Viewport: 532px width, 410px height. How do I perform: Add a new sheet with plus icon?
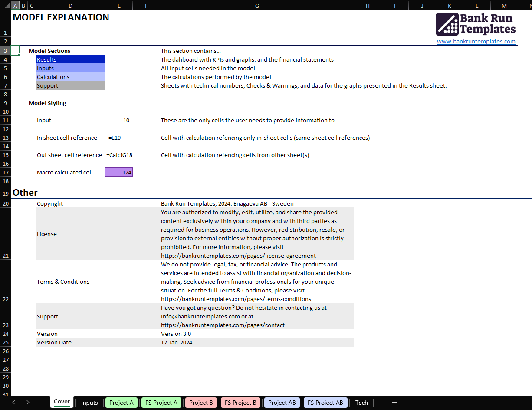click(x=394, y=403)
